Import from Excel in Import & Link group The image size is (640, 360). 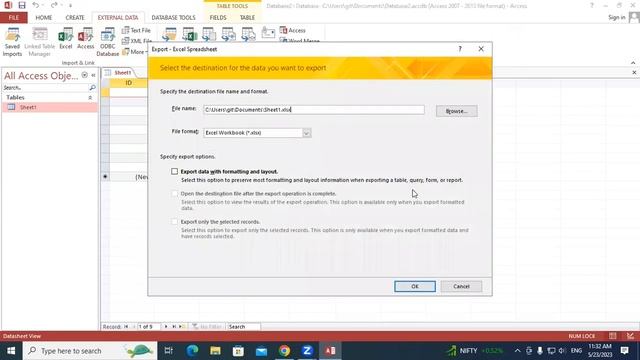coord(65,39)
